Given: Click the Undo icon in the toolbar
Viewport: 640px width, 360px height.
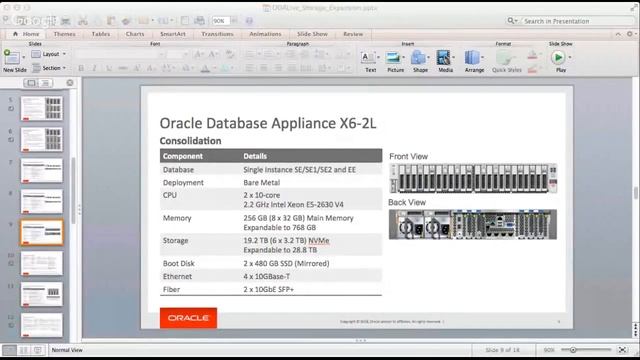Looking at the screenshot, I should (x=143, y=20).
